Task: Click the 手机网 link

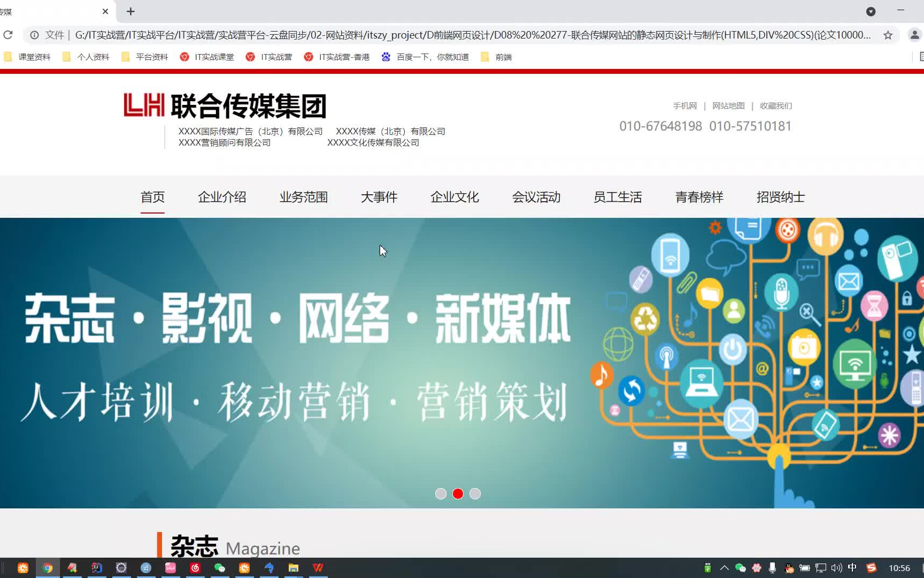Action: (685, 105)
